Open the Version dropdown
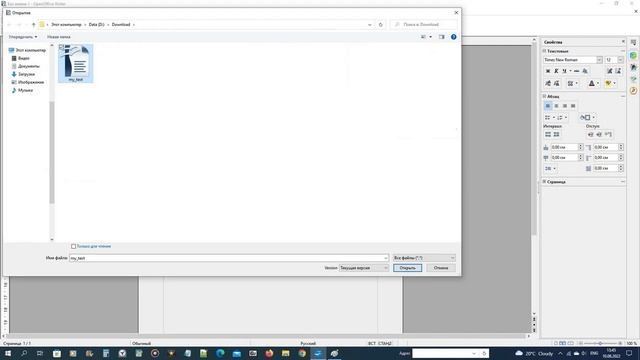The height and width of the screenshot is (360, 640). coord(364,268)
